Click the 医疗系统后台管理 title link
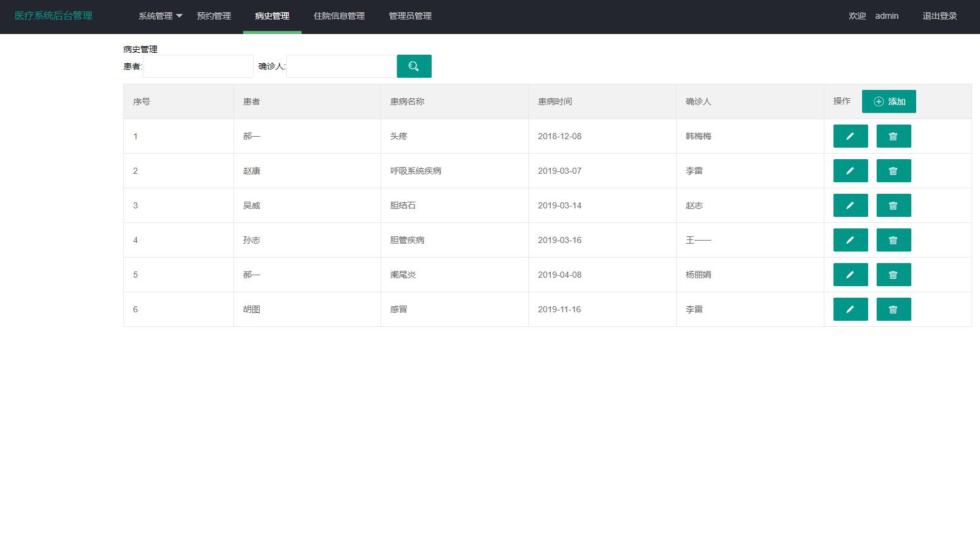This screenshot has width=980, height=548. [53, 15]
